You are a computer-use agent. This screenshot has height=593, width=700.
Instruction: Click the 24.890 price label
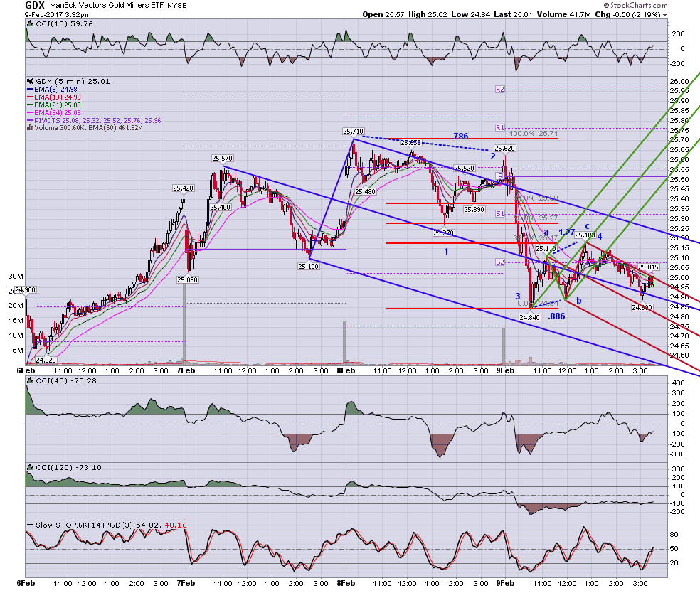642,307
